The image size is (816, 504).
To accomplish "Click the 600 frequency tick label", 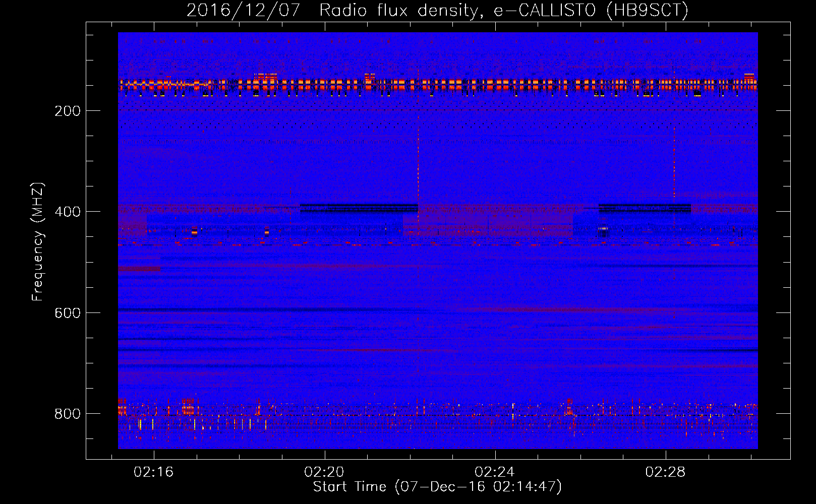I will 68,313.
